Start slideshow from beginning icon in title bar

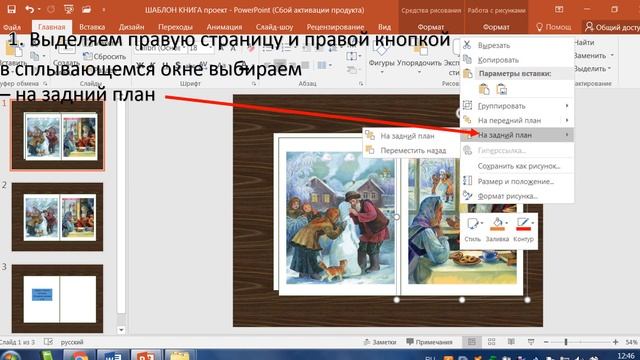click(69, 9)
